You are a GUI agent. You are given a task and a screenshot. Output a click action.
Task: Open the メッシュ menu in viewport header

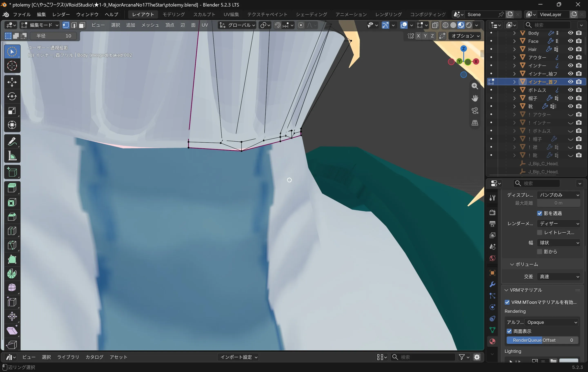tap(150, 25)
